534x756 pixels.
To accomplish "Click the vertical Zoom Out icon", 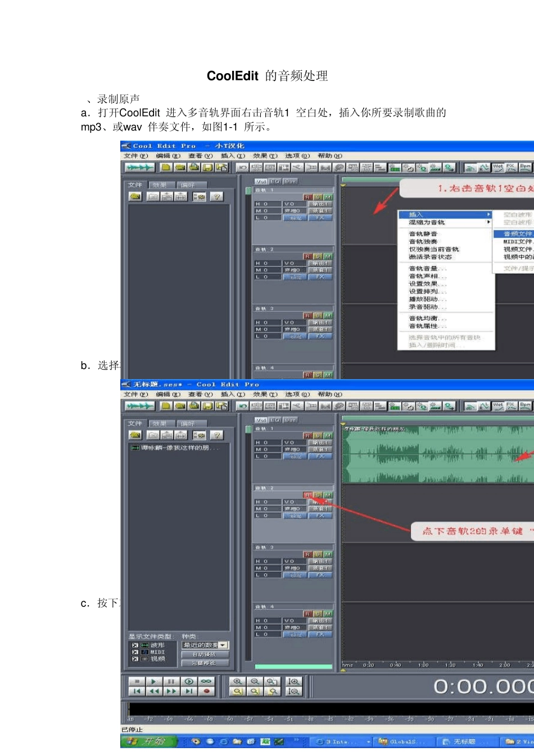I will click(293, 691).
